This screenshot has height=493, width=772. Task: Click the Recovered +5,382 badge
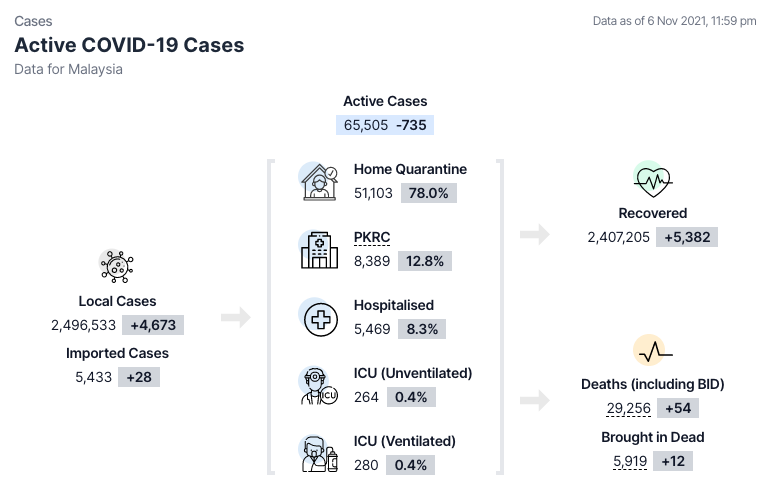click(687, 237)
